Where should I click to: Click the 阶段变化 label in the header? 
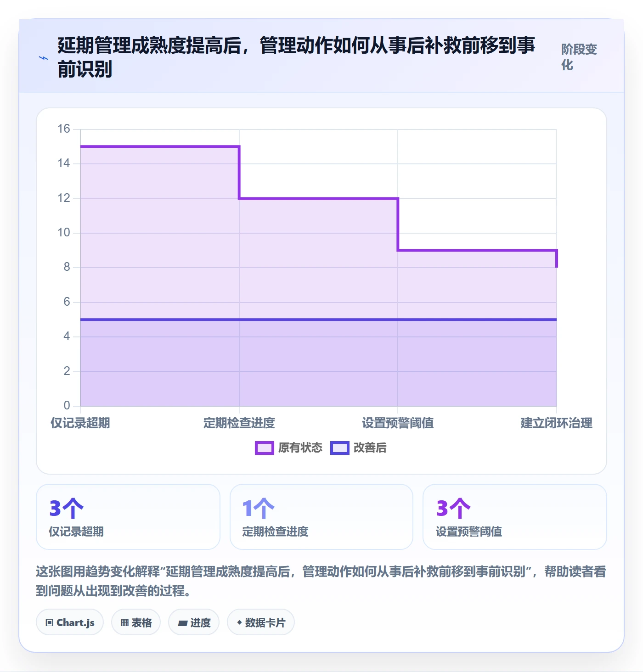(x=579, y=57)
